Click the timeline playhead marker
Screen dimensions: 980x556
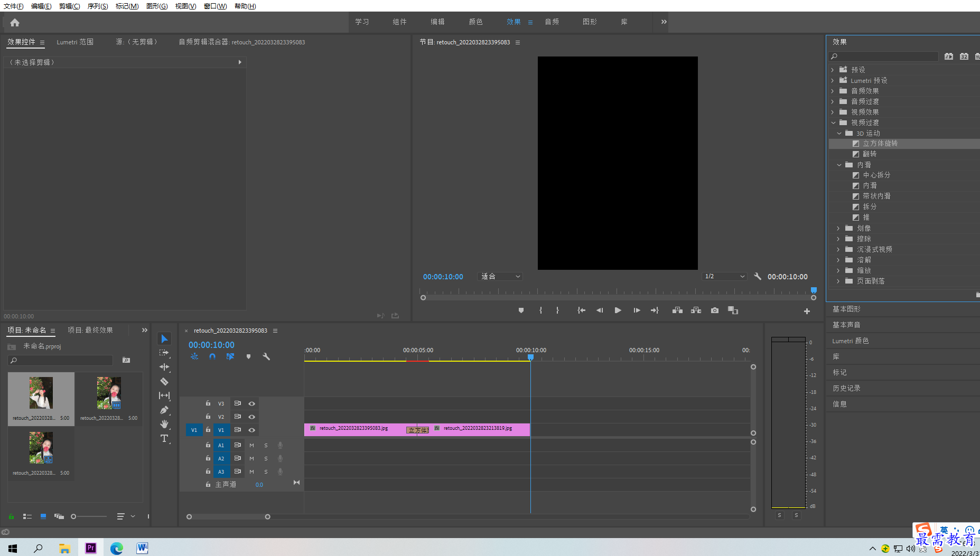pyautogui.click(x=530, y=357)
